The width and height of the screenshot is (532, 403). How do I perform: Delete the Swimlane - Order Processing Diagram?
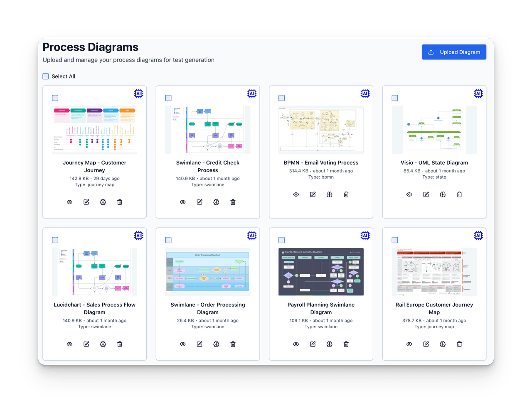pyautogui.click(x=233, y=344)
